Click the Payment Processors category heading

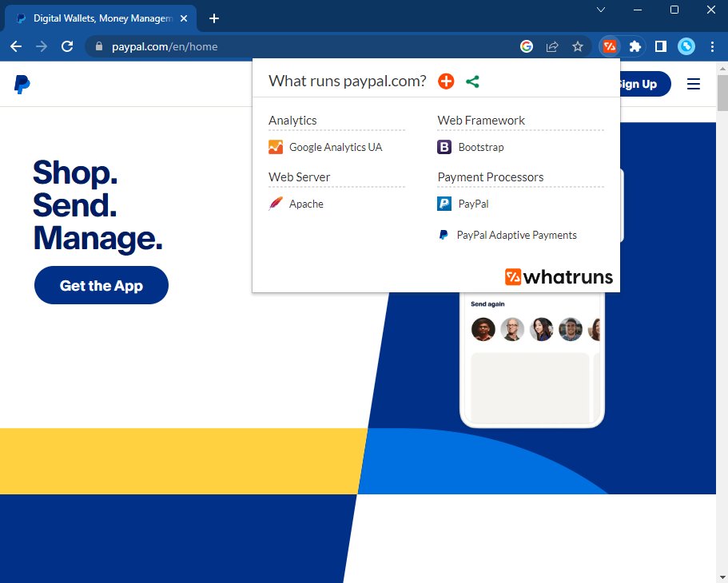click(491, 176)
